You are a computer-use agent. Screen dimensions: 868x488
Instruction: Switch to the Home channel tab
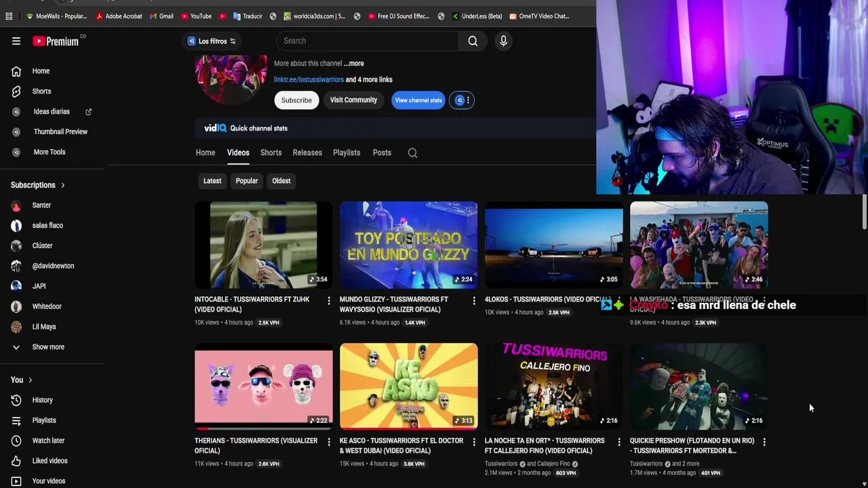coord(205,152)
